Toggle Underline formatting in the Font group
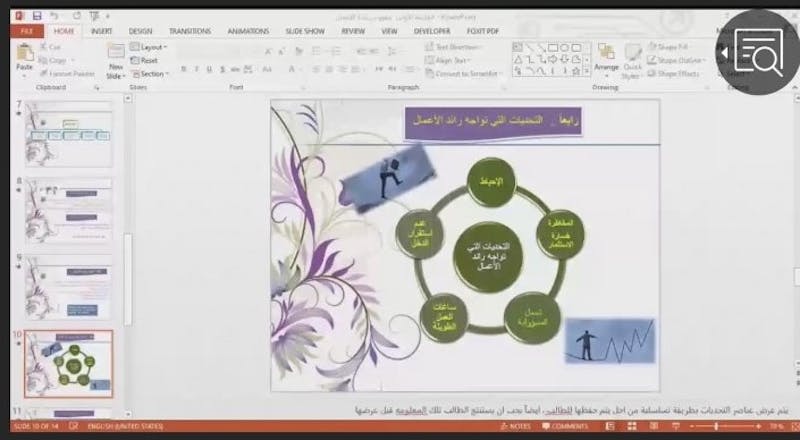This screenshot has height=440, width=800. tap(209, 69)
